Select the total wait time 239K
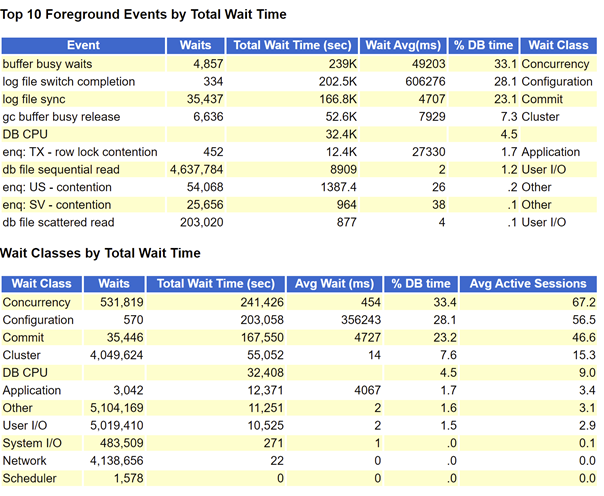This screenshot has width=604, height=496. [342, 64]
